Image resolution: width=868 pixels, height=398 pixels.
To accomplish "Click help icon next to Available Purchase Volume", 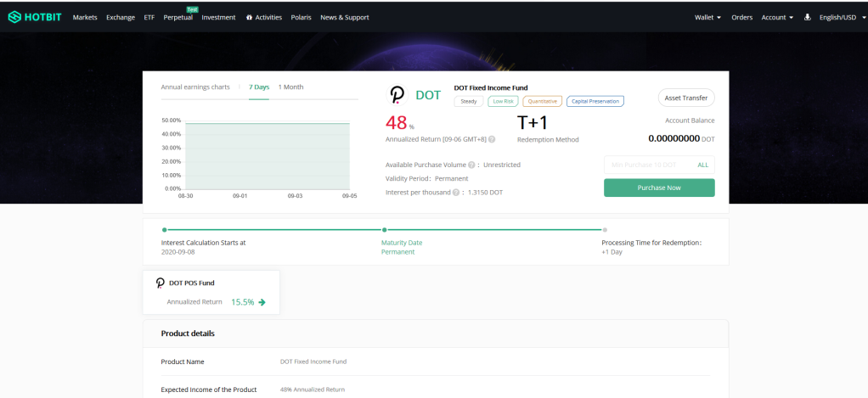I will tap(471, 165).
